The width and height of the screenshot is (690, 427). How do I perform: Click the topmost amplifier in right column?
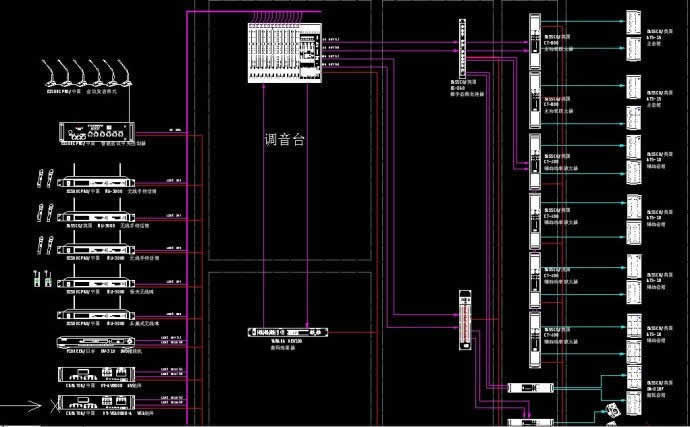534,42
